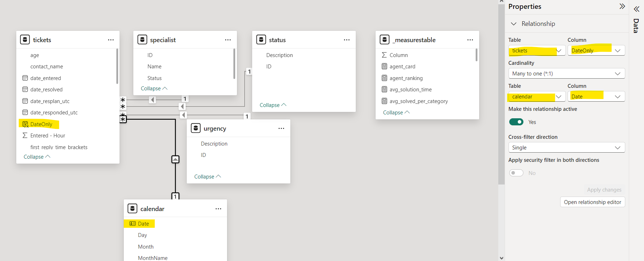Click the tickets table database icon

[x=25, y=40]
